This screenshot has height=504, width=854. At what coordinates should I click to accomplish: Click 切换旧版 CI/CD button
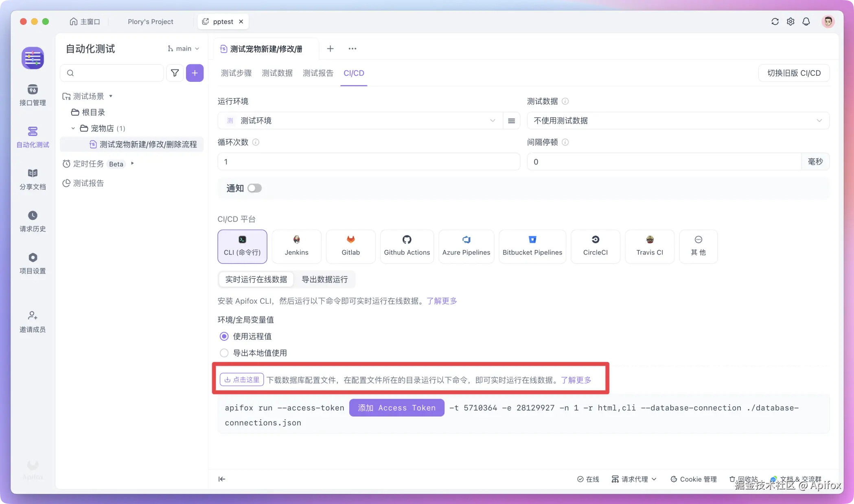(794, 73)
